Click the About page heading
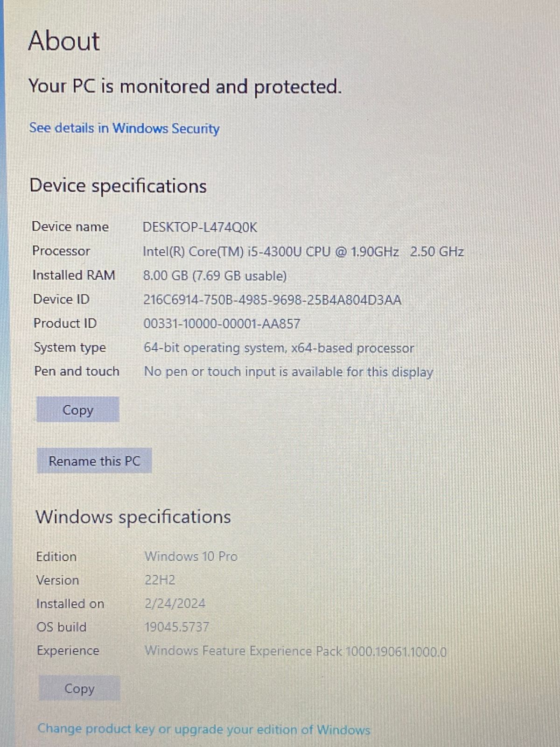 (x=64, y=41)
